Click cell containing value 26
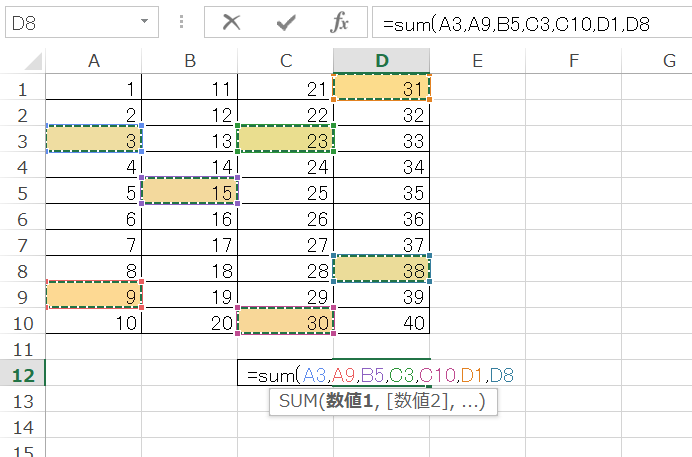 (x=286, y=217)
